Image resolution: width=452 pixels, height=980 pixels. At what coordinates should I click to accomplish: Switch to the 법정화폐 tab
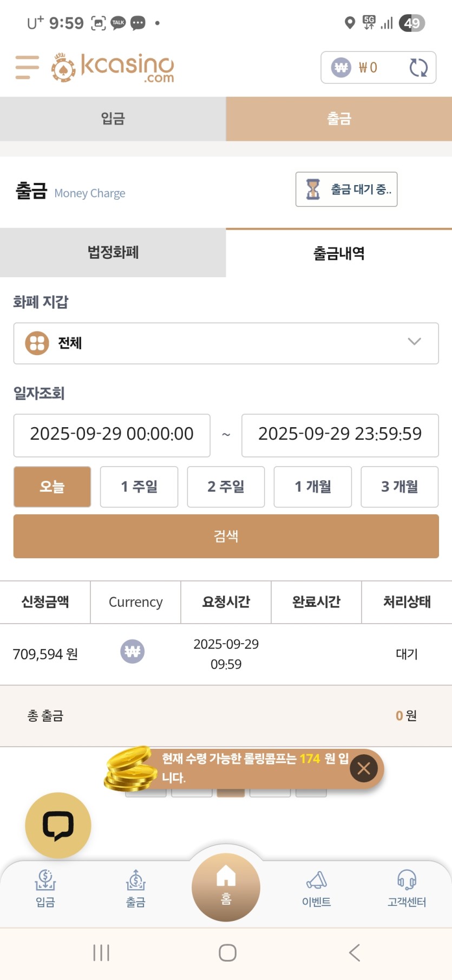coord(113,252)
